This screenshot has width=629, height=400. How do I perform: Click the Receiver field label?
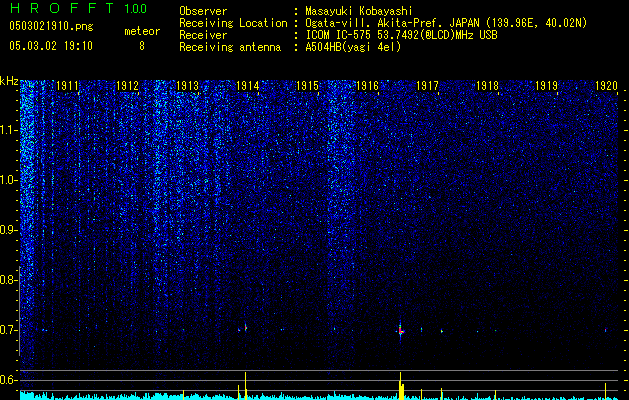pyautogui.click(x=203, y=35)
